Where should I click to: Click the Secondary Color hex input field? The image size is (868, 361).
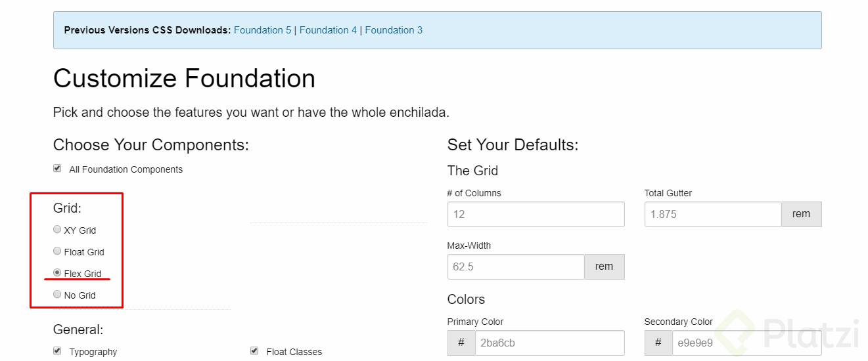click(x=746, y=343)
